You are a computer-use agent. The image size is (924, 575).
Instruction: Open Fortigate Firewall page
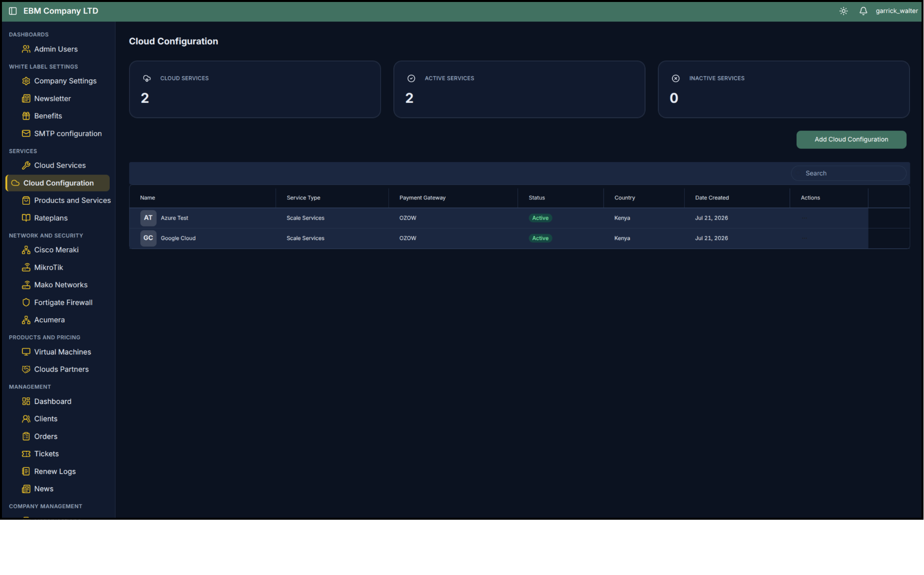click(63, 302)
